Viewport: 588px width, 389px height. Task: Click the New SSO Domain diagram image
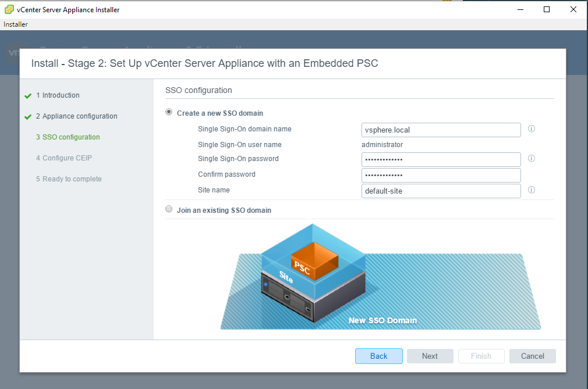point(380,277)
